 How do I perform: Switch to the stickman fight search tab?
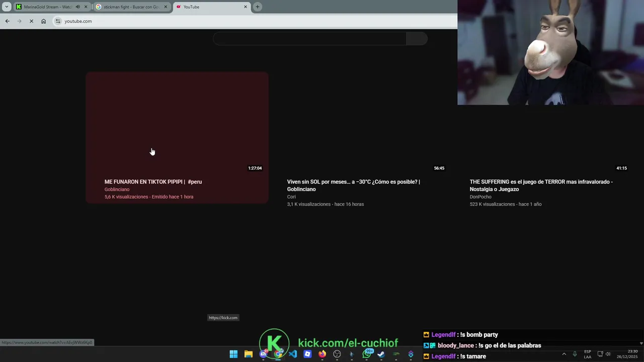click(x=131, y=7)
